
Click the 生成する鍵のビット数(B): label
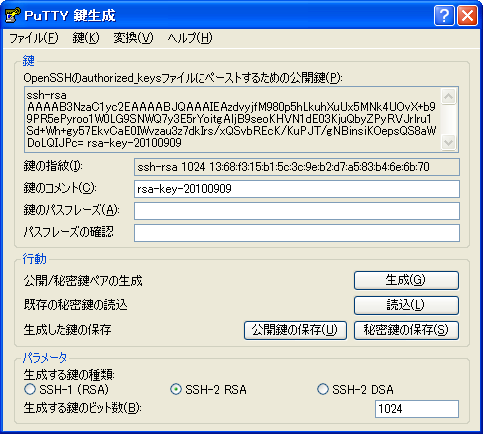82,408
